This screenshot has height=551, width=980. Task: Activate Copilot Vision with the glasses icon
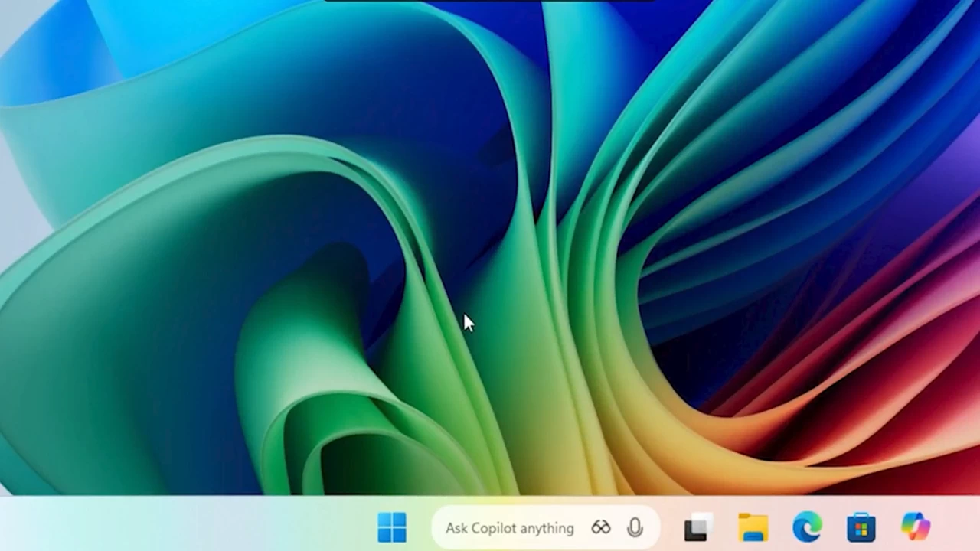(x=601, y=527)
